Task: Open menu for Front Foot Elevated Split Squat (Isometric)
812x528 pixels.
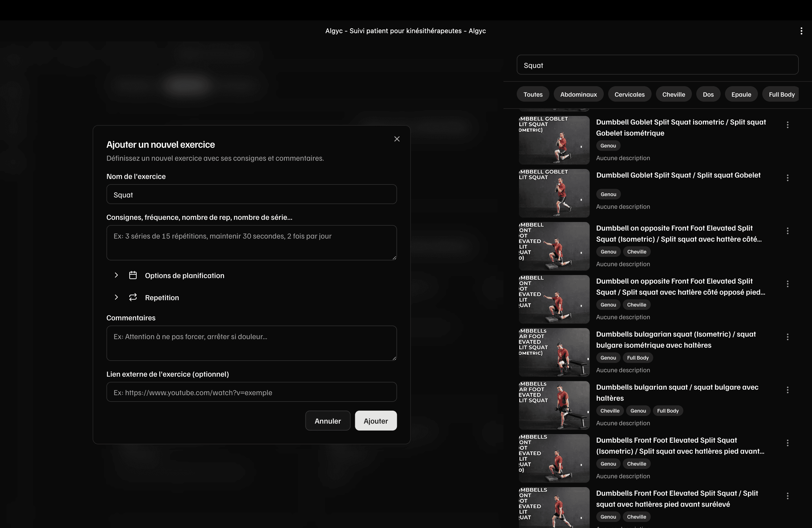Action: coord(787,443)
